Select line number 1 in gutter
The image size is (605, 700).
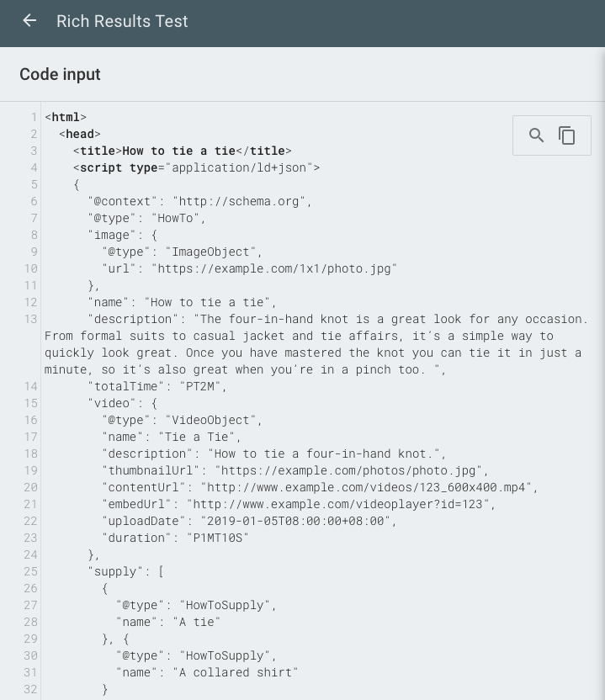click(34, 118)
